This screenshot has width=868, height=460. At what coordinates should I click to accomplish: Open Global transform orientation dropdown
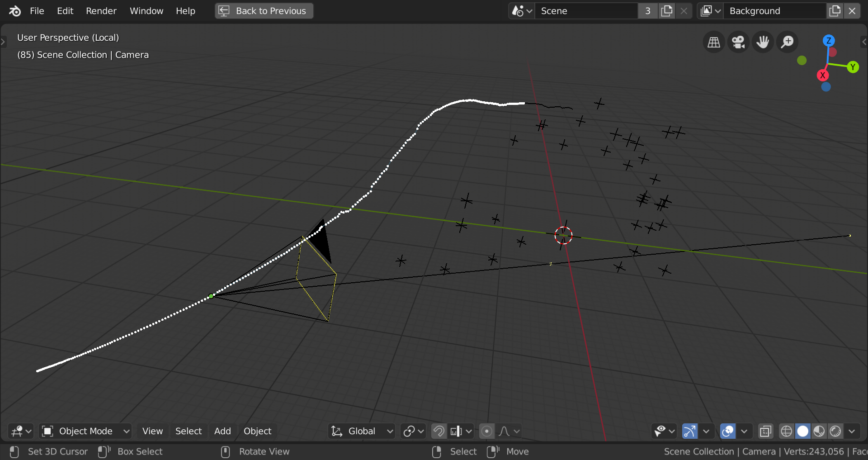click(362, 431)
